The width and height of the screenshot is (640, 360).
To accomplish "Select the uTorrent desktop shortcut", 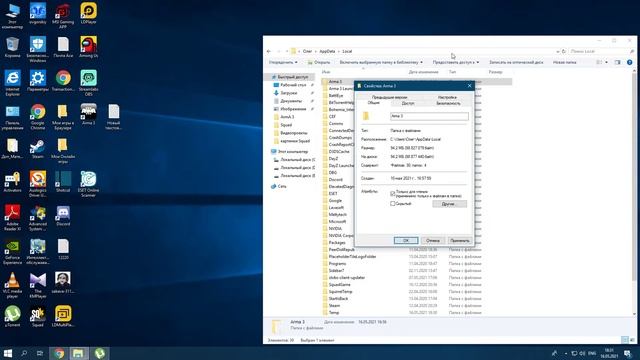I will 12,317.
